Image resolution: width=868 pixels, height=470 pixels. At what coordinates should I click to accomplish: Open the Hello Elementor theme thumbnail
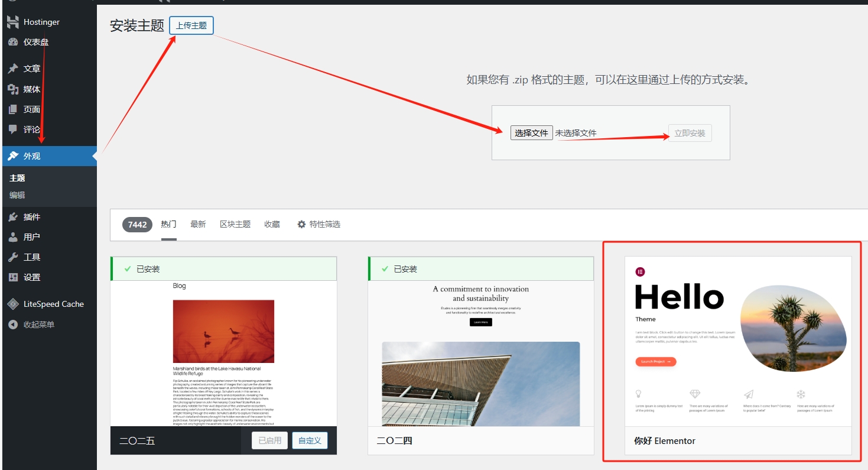[x=738, y=342]
